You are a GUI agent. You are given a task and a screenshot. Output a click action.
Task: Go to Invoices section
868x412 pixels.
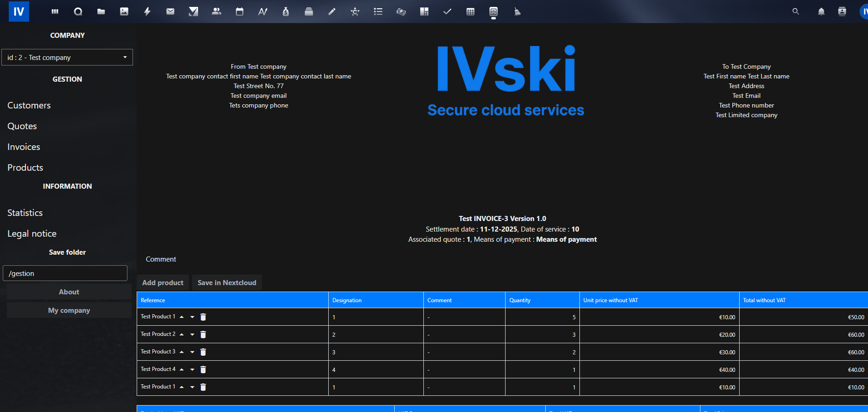pos(24,147)
